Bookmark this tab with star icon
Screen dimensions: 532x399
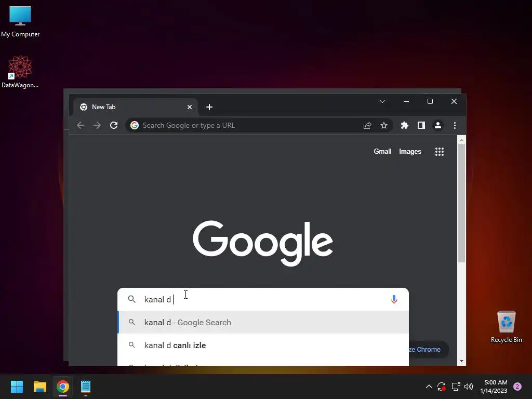384,126
